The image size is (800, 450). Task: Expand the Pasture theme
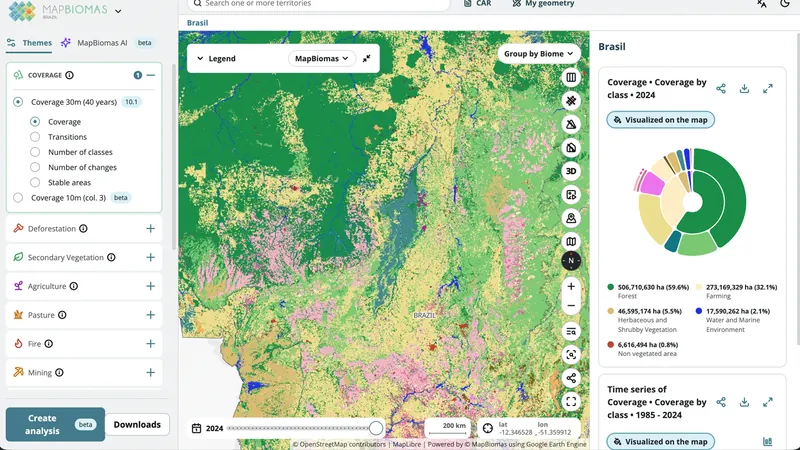pos(151,315)
